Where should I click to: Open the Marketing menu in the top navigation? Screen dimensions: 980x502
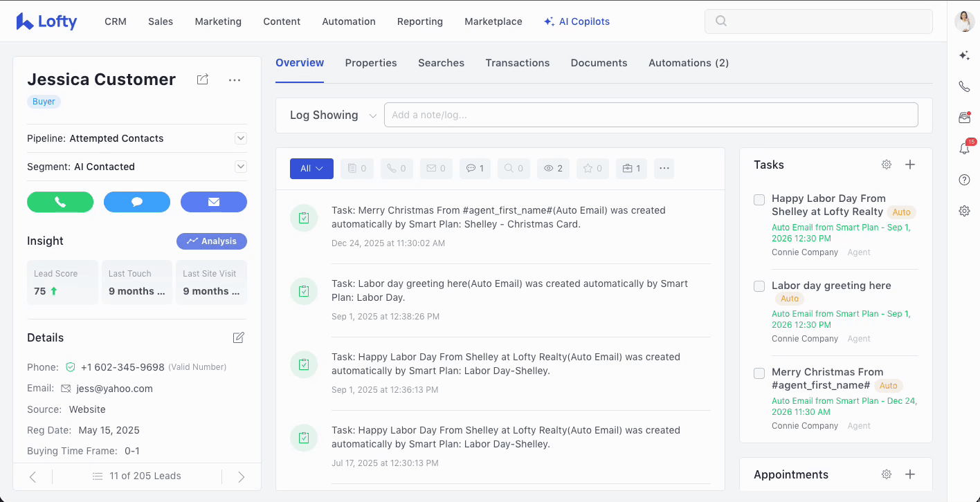pyautogui.click(x=218, y=21)
